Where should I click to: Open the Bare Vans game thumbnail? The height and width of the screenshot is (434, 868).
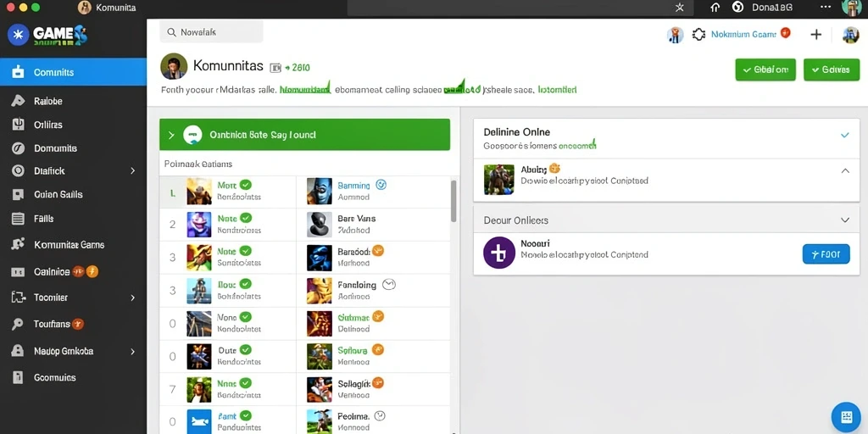pos(320,224)
